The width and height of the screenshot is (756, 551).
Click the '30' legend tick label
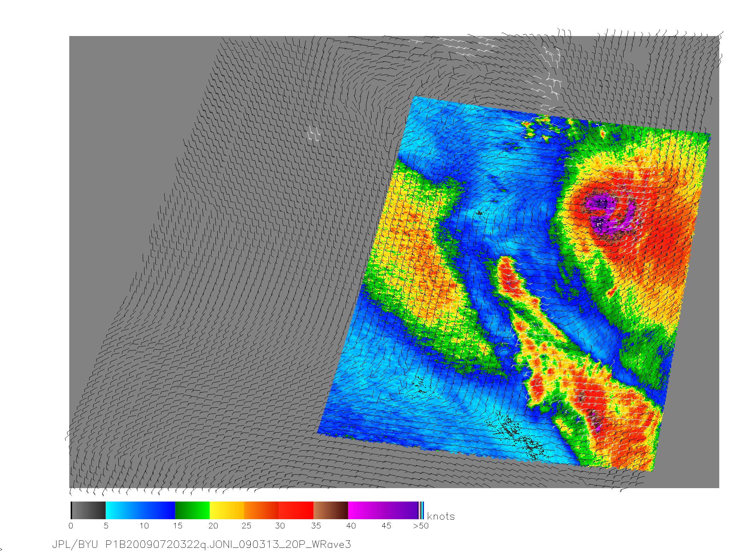pos(280,526)
